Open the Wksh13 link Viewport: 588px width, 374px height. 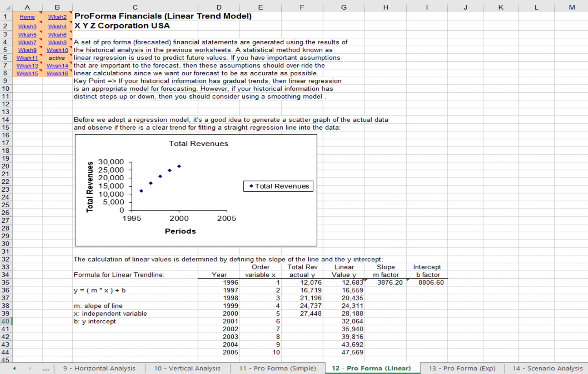coord(27,66)
